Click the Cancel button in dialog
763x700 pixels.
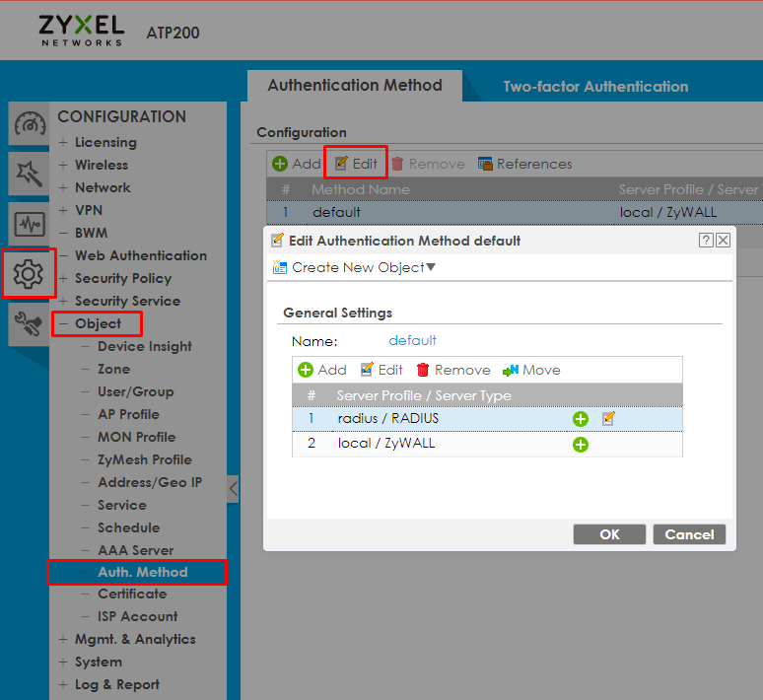[689, 534]
